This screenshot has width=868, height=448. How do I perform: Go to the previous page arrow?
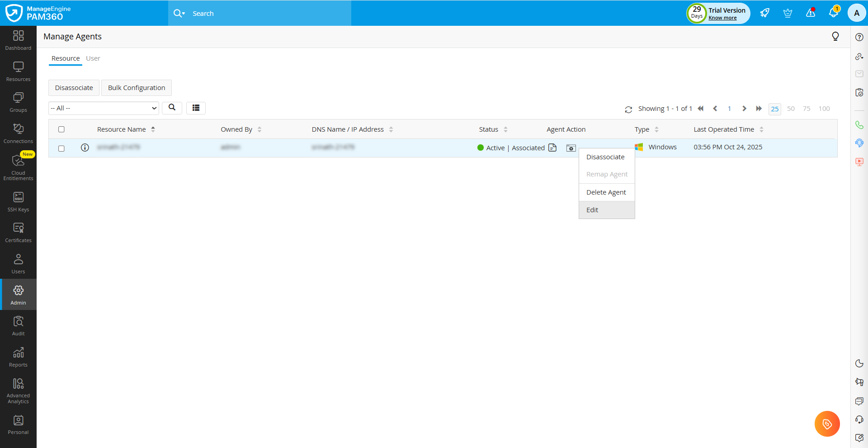pos(715,109)
